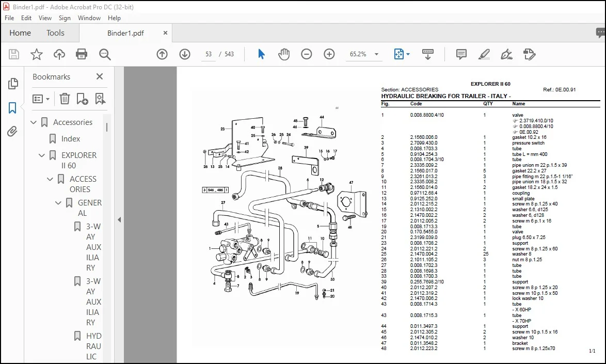606x364 pixels.
Task: Select the Binder1.pdf document tab
Action: click(x=125, y=33)
